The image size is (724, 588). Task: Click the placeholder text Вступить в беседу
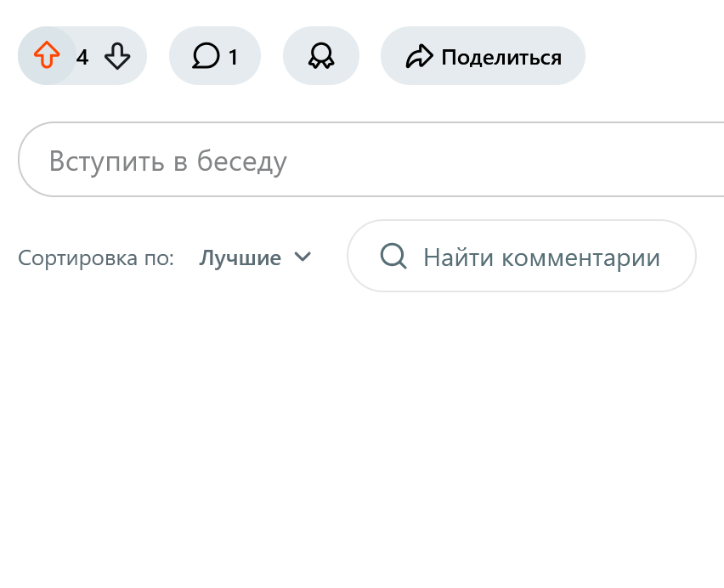(168, 161)
